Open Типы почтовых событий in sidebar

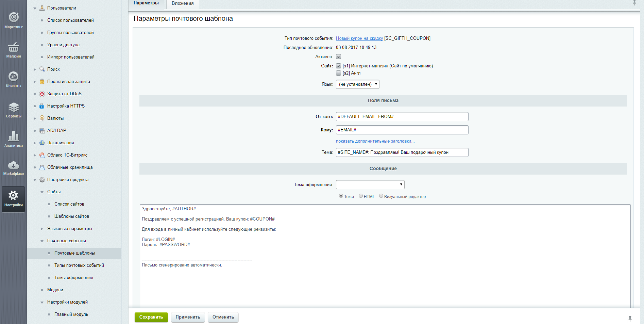point(79,265)
